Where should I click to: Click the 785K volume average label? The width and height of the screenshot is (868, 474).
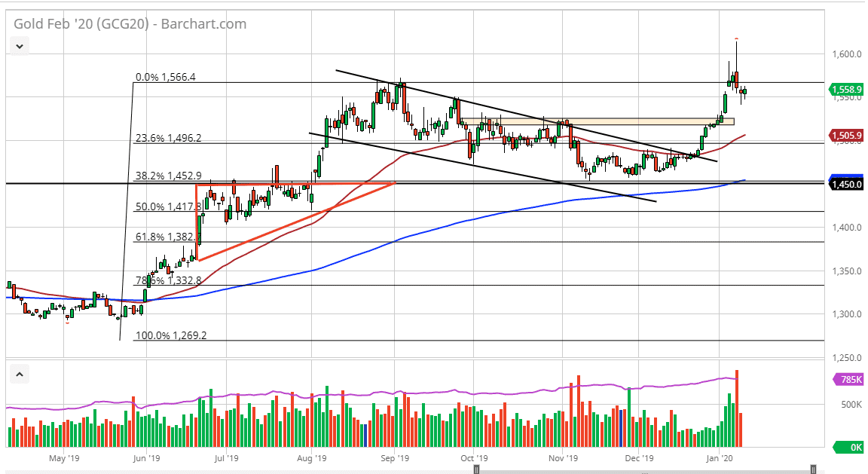pos(850,379)
